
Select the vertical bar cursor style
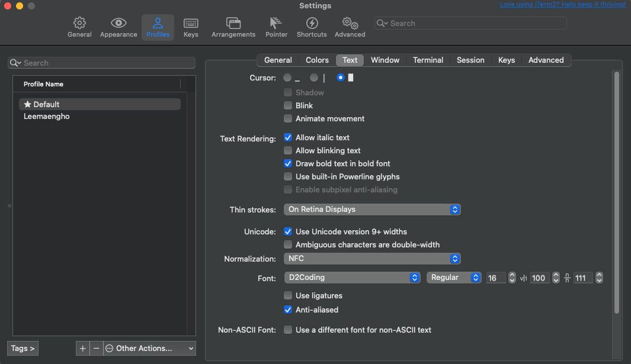(x=314, y=78)
